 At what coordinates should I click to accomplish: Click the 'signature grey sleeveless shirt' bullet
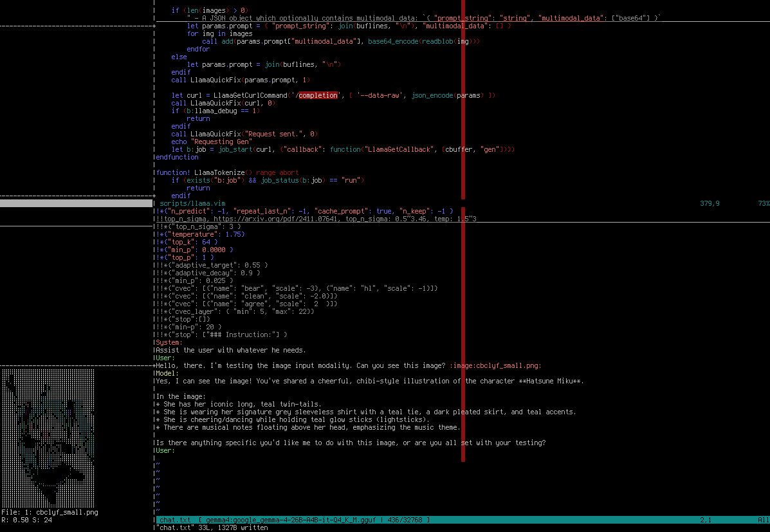(366, 412)
